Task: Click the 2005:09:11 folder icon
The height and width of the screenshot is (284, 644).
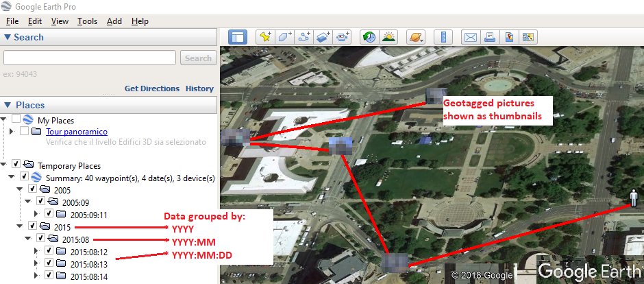Action: point(61,214)
